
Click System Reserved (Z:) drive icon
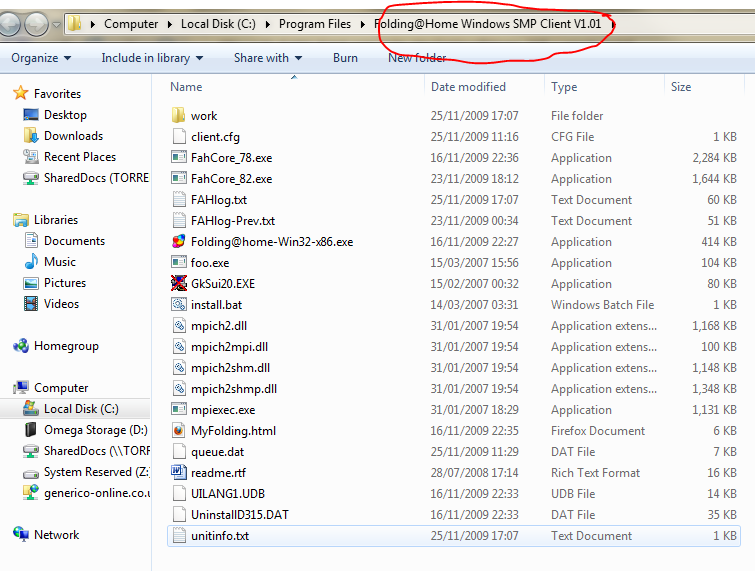coord(31,474)
